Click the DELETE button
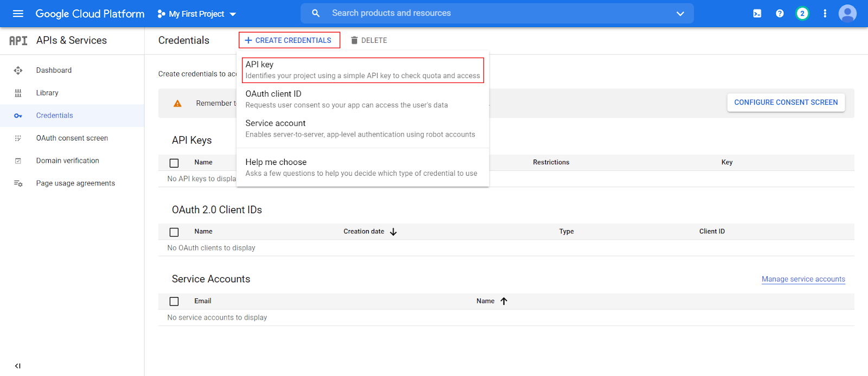The image size is (868, 376). coord(369,40)
